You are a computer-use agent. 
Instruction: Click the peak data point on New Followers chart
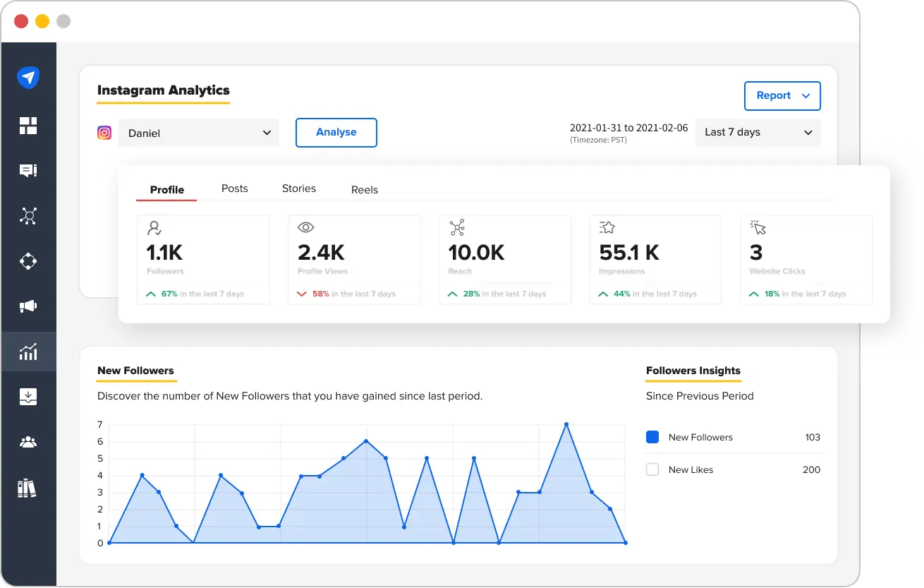point(566,424)
